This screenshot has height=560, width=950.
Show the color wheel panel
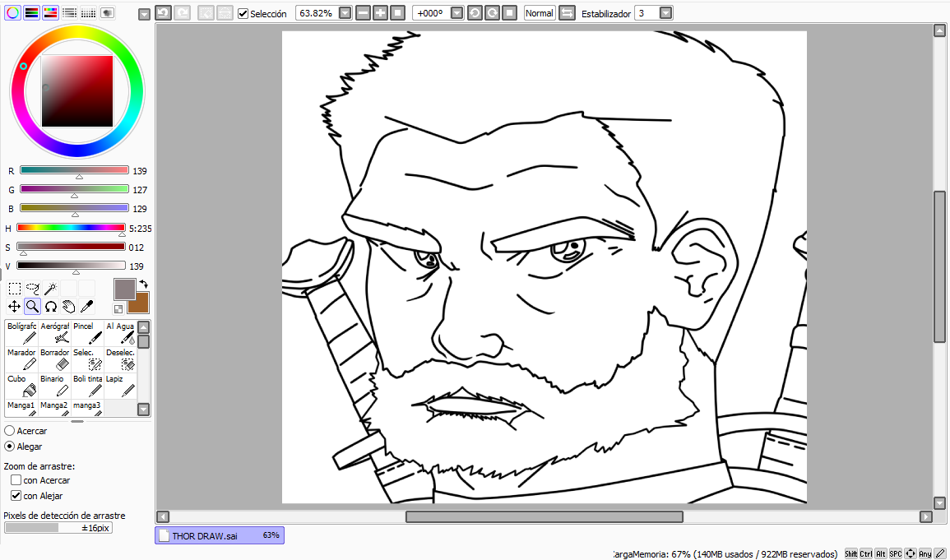(12, 12)
